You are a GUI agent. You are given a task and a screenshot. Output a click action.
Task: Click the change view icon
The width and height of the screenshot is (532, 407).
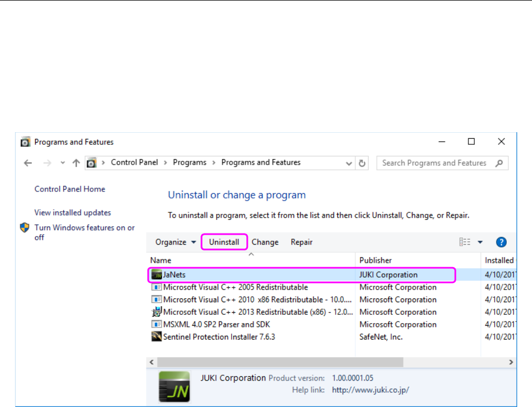(465, 242)
